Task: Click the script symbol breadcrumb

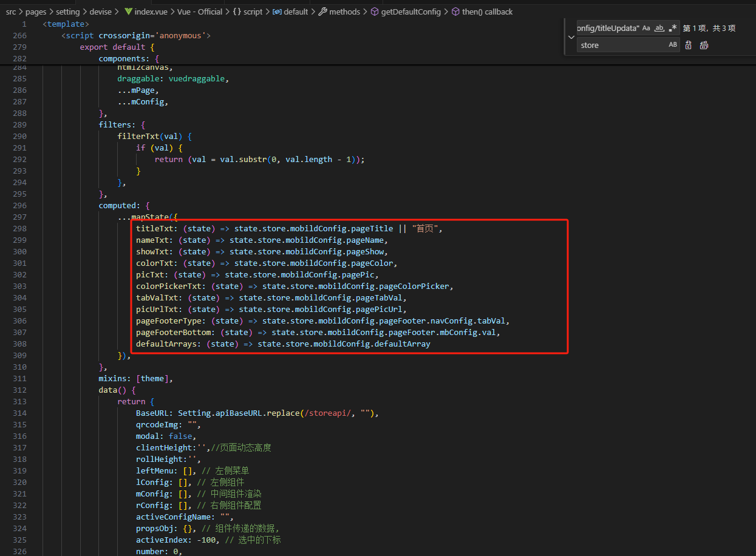Action: 248,12
